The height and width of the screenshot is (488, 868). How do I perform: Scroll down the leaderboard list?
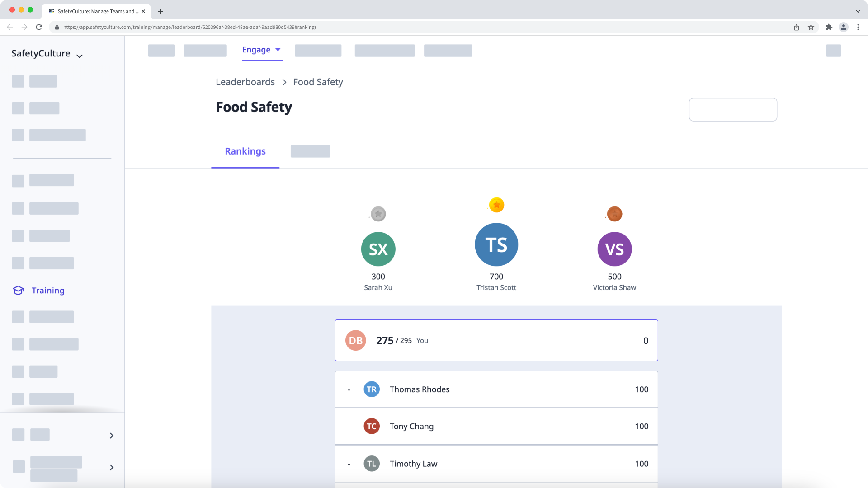pyautogui.click(x=496, y=426)
